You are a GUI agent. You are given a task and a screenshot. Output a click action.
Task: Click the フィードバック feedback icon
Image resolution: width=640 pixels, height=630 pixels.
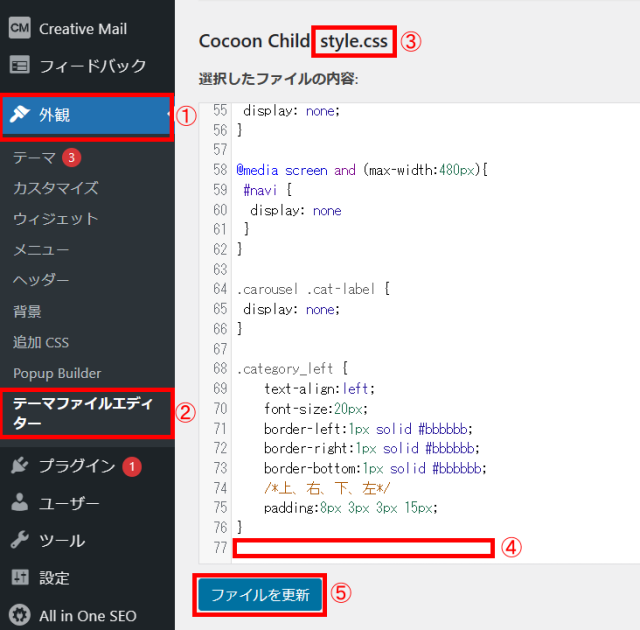[x=19, y=66]
